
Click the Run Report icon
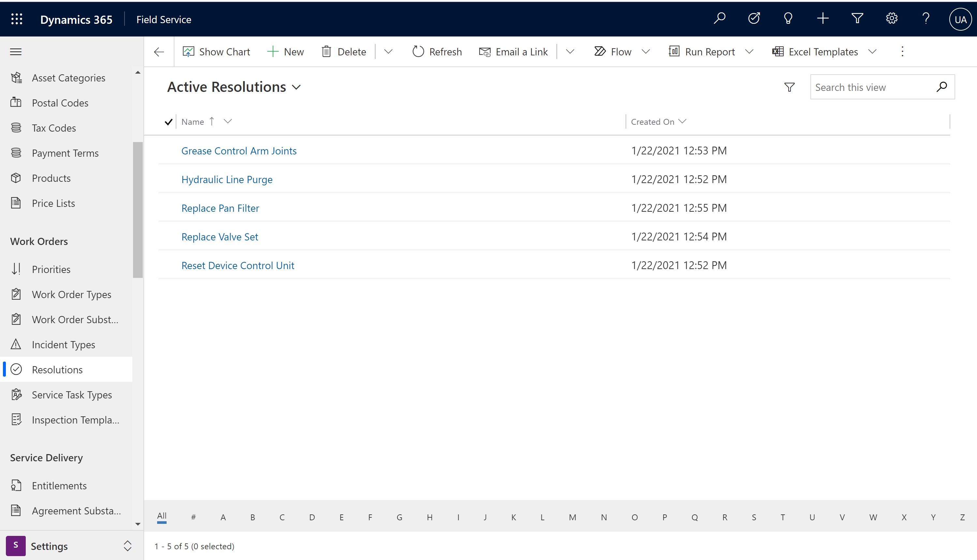tap(672, 52)
